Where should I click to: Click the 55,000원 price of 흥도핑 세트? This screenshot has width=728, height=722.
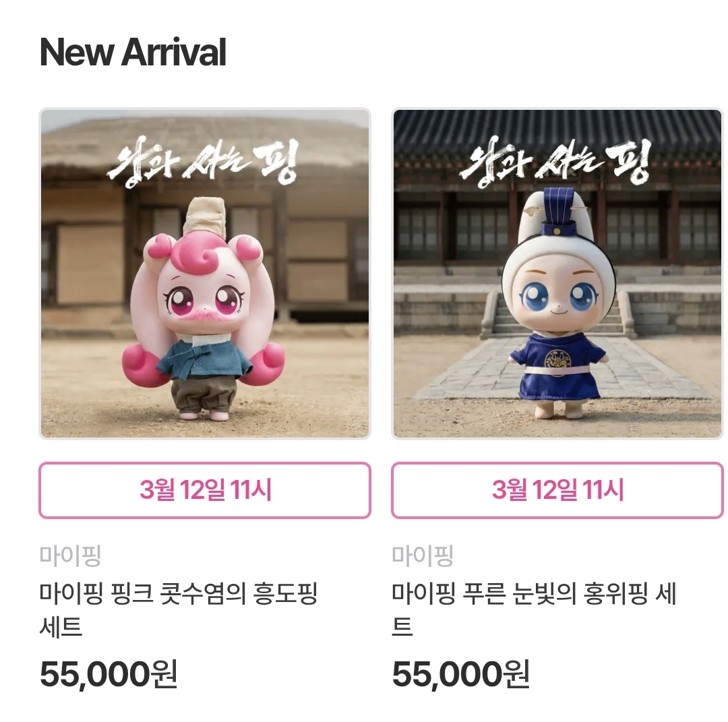pyautogui.click(x=109, y=674)
